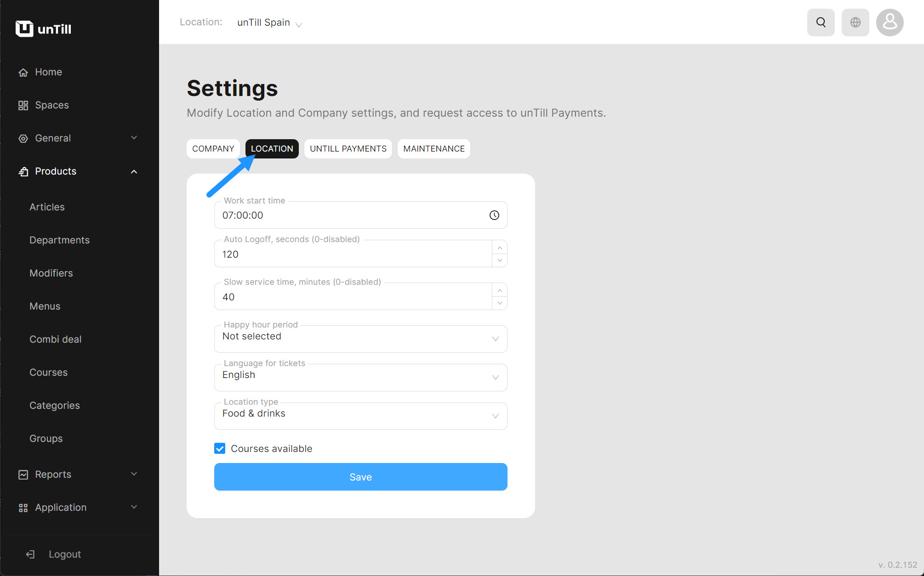Click the unTill logo

[43, 29]
